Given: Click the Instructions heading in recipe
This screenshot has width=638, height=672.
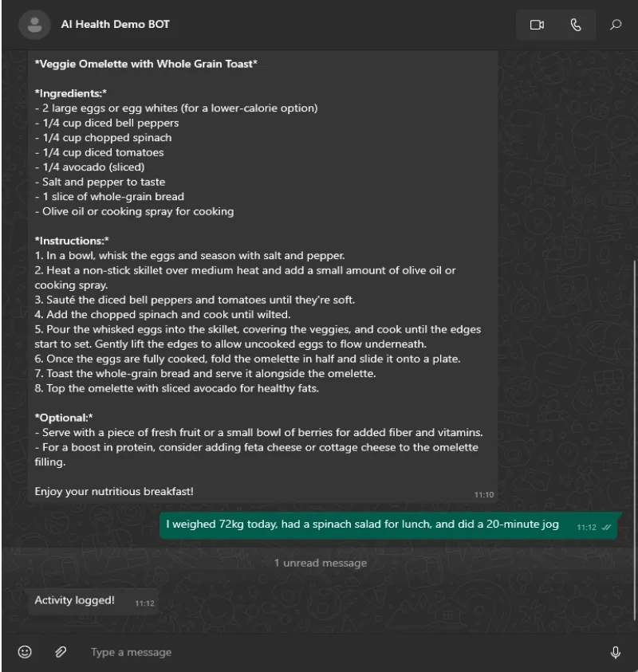Looking at the screenshot, I should pyautogui.click(x=72, y=241).
